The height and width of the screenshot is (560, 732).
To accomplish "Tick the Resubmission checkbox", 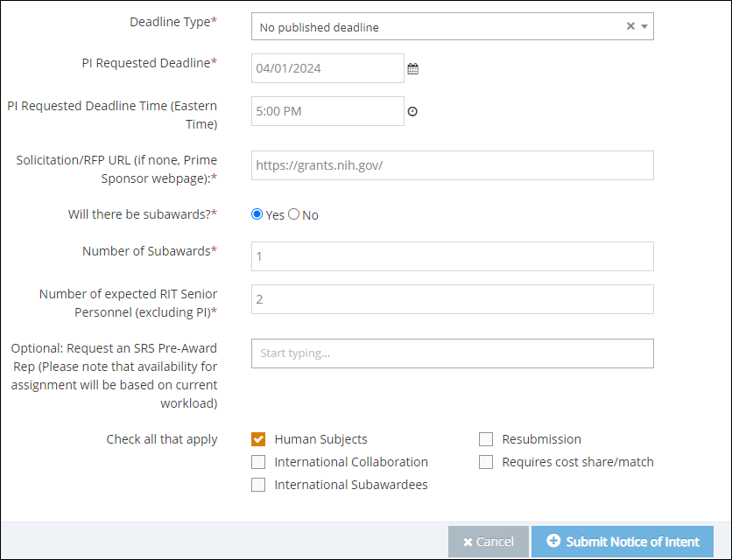I will 486,439.
